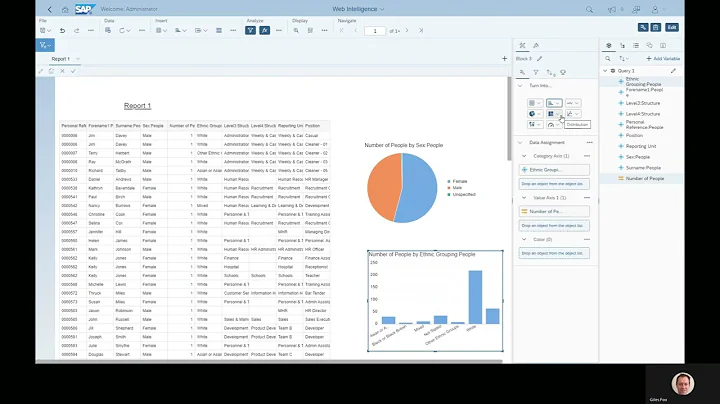This screenshot has height=404, width=720.
Task: Toggle the build properties wrench button
Action: (643, 28)
